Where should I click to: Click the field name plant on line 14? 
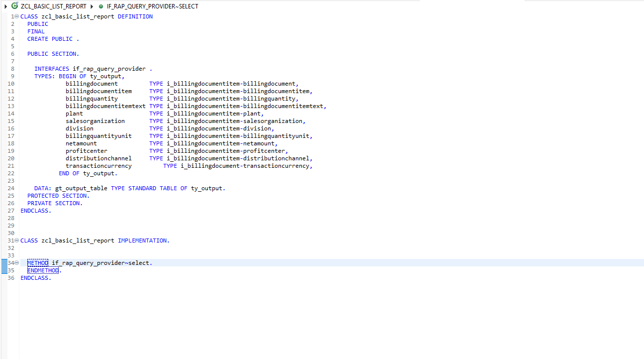tap(74, 114)
